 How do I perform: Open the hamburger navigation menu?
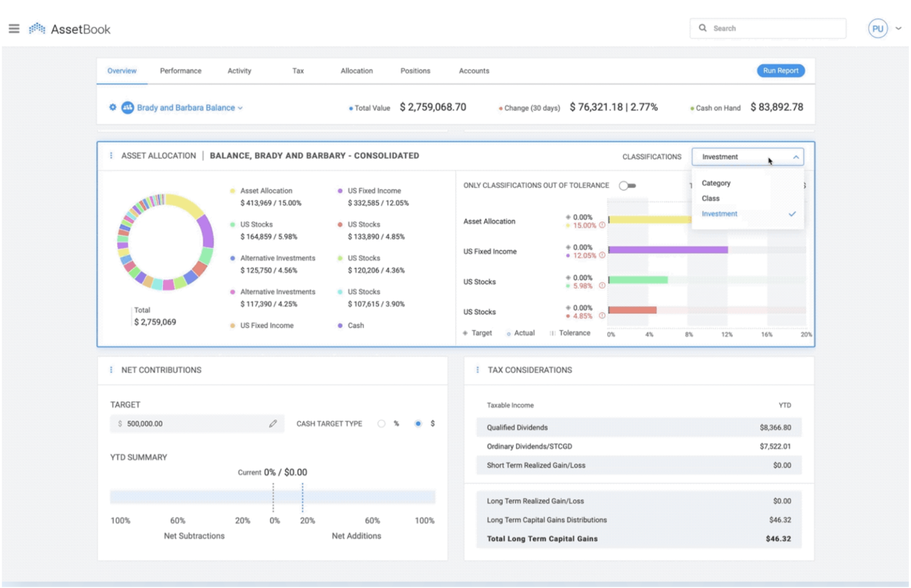(x=14, y=29)
